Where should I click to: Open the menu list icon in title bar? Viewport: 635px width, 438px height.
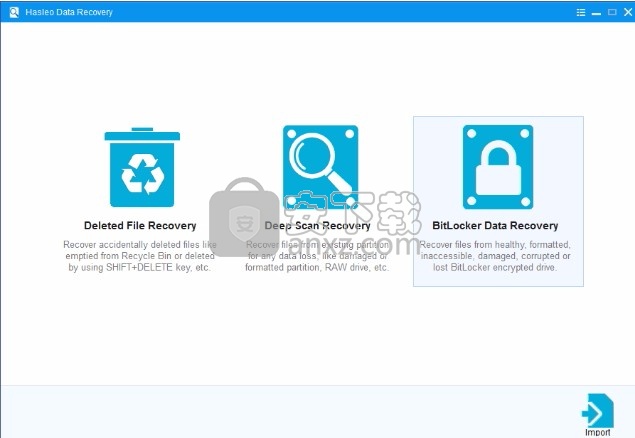[x=581, y=12]
